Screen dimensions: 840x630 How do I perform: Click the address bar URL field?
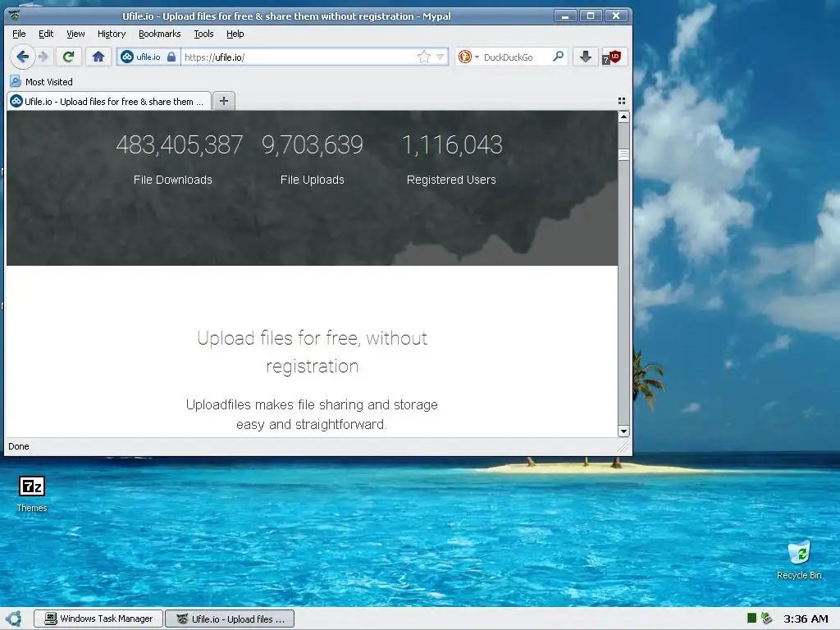coord(297,57)
